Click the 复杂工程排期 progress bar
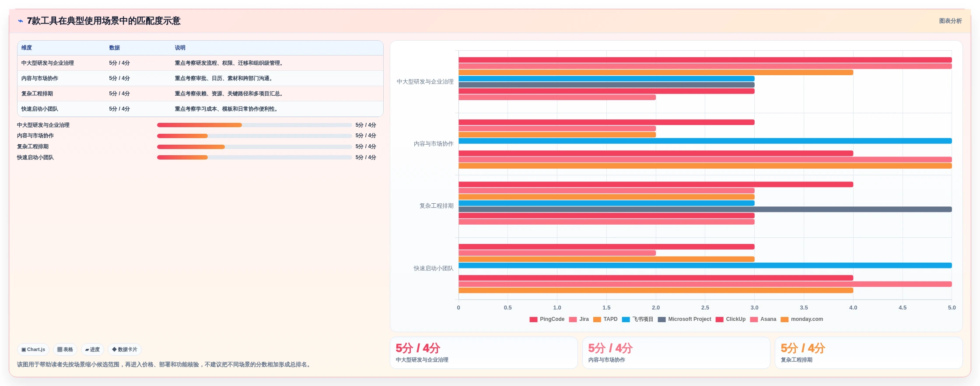 (x=254, y=147)
